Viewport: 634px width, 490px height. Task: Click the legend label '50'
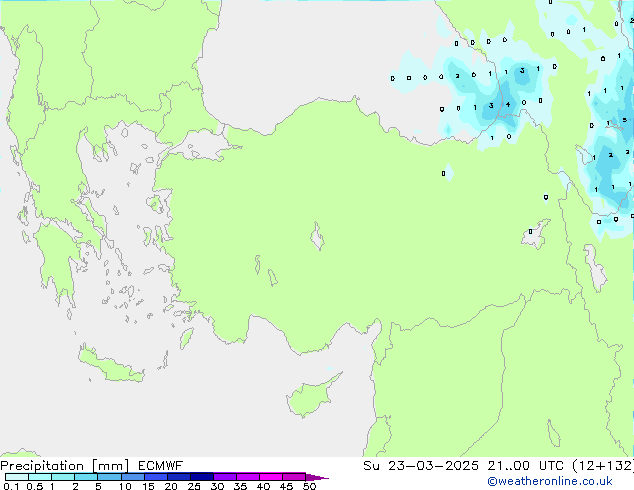tap(309, 486)
